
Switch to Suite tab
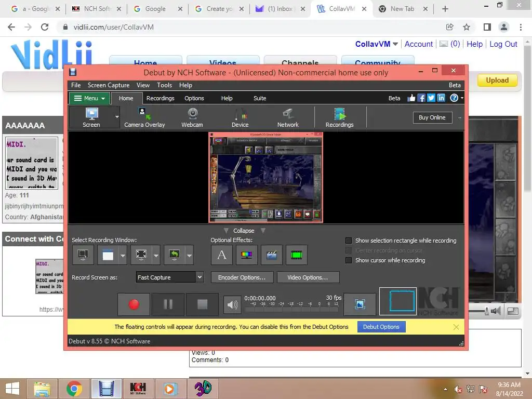point(260,98)
